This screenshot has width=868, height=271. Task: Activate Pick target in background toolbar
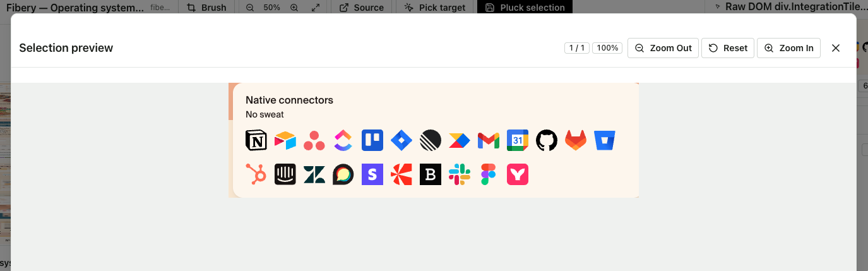(434, 8)
